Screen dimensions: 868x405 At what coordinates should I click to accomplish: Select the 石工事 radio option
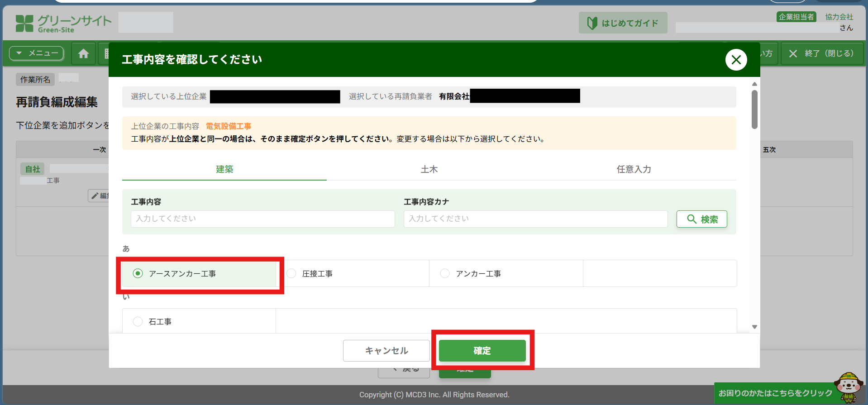click(x=138, y=321)
